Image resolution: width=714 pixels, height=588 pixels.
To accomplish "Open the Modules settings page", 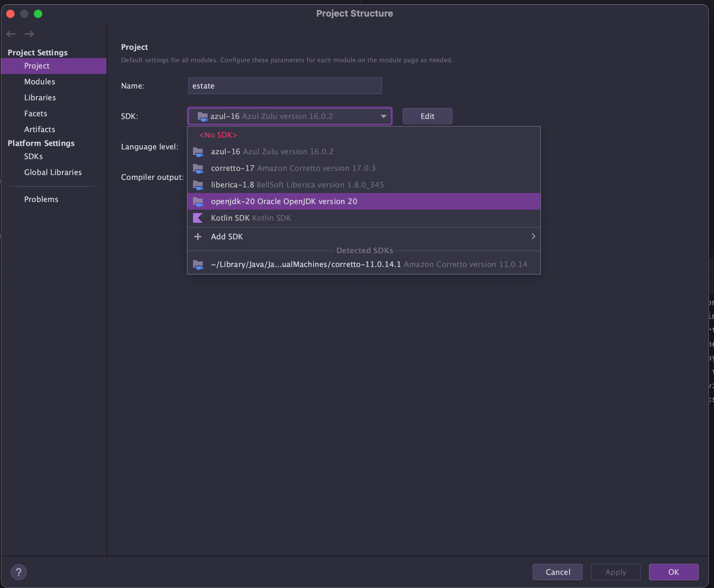I will click(40, 82).
